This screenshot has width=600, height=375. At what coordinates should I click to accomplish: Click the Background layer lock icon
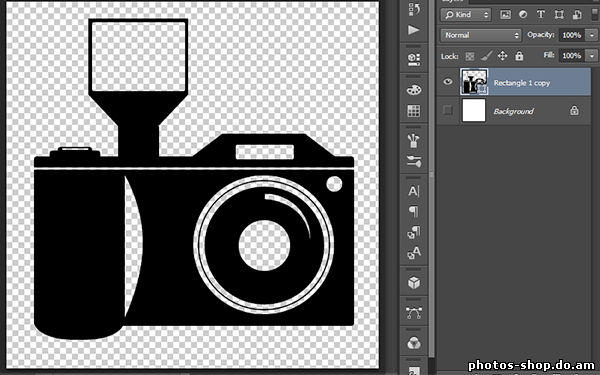click(x=574, y=111)
